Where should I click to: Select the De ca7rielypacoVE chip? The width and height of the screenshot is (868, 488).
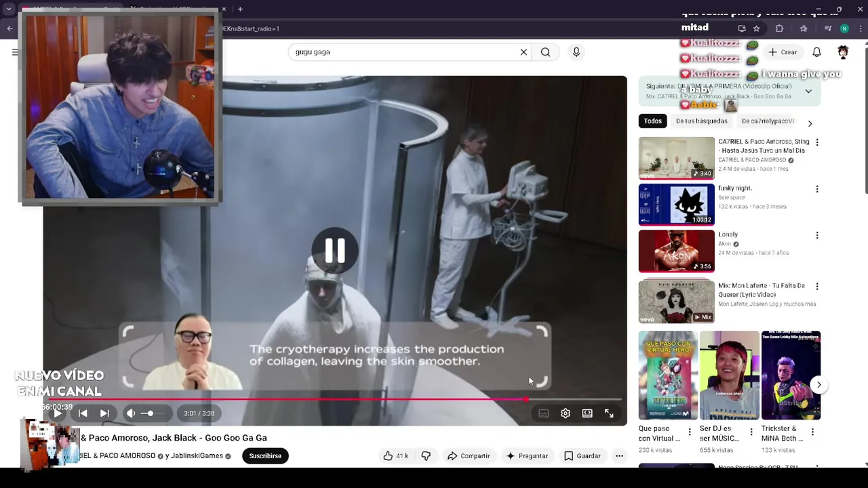coord(768,121)
